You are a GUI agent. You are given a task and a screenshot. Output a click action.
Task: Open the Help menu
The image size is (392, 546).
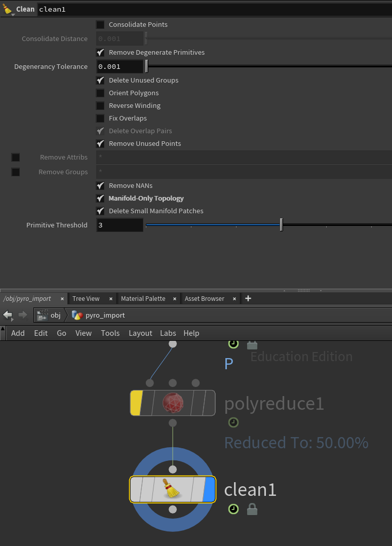[191, 333]
